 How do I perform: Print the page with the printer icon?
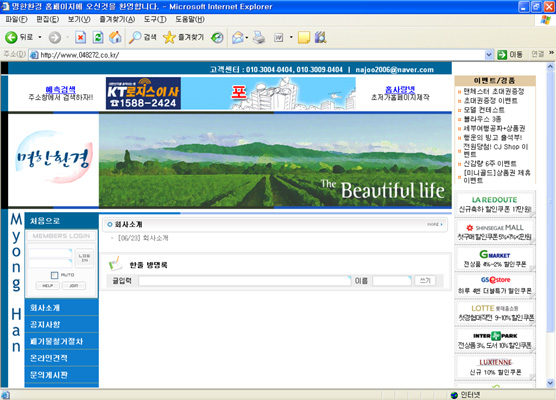point(259,37)
